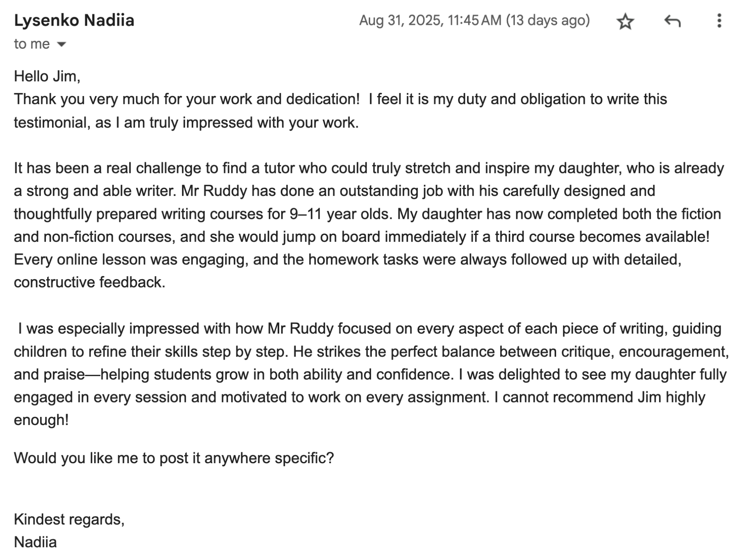This screenshot has height=560, width=742.
Task: Click the reply arrow icon
Action: tap(672, 21)
